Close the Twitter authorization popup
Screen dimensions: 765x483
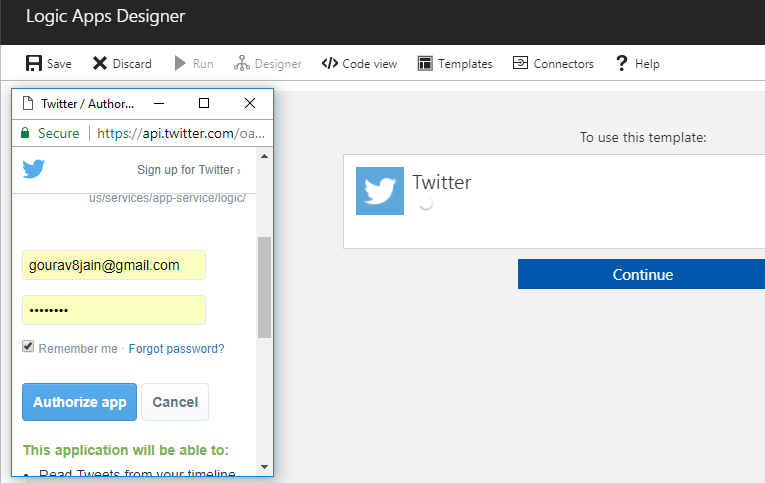pyautogui.click(x=250, y=103)
